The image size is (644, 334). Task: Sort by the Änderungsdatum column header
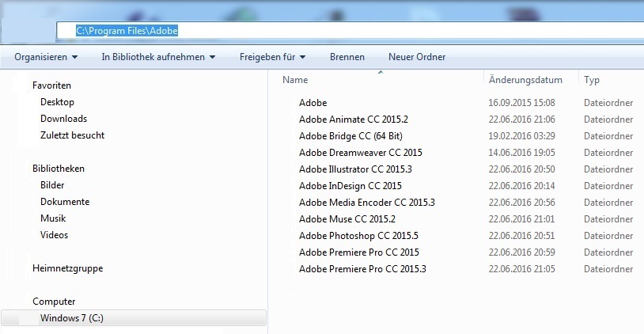tap(525, 80)
